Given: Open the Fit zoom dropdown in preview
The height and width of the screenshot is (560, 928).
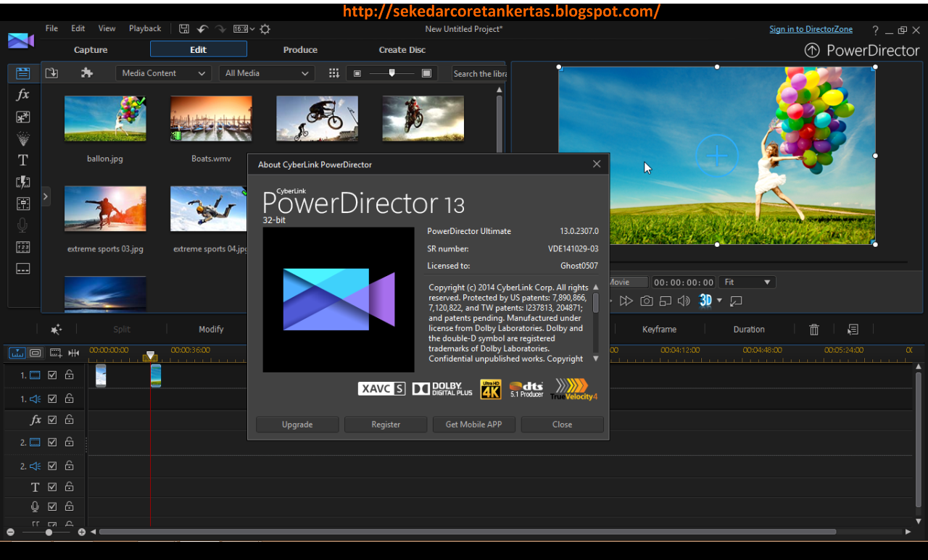Looking at the screenshot, I should click(747, 282).
